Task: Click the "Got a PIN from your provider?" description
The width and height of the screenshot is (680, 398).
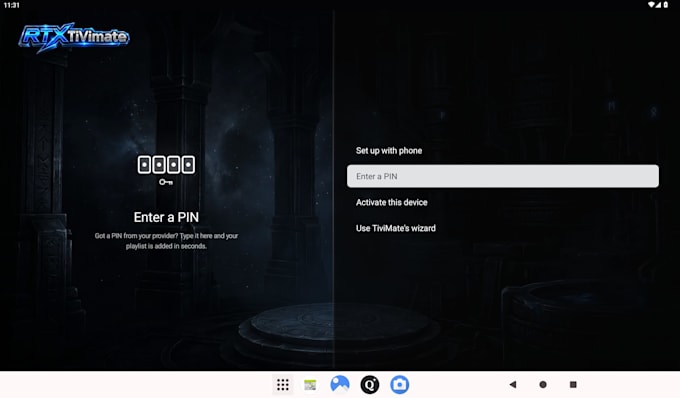Action: pos(166,241)
